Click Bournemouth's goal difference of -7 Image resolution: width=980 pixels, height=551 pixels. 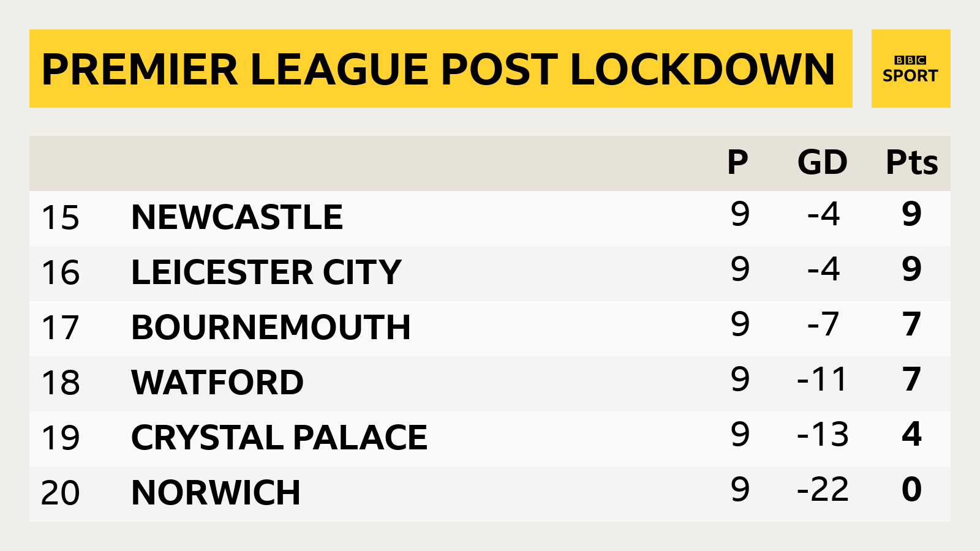823,324
